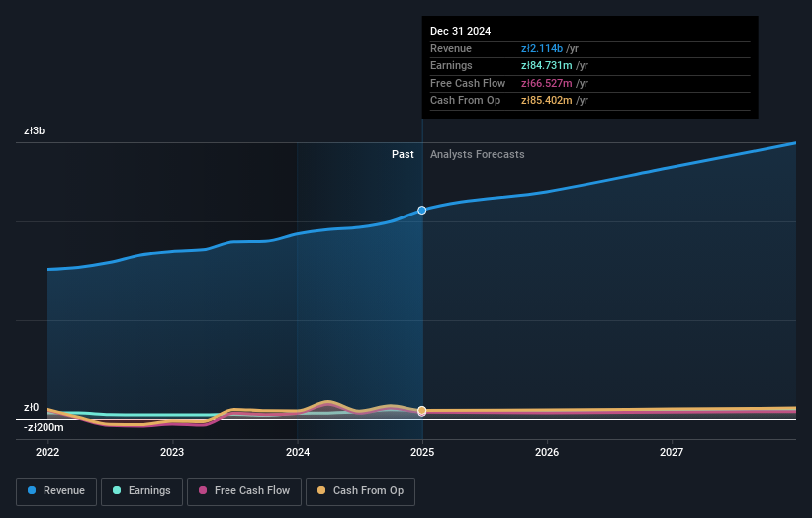Click the zł85.402m cash from op value

pyautogui.click(x=547, y=101)
